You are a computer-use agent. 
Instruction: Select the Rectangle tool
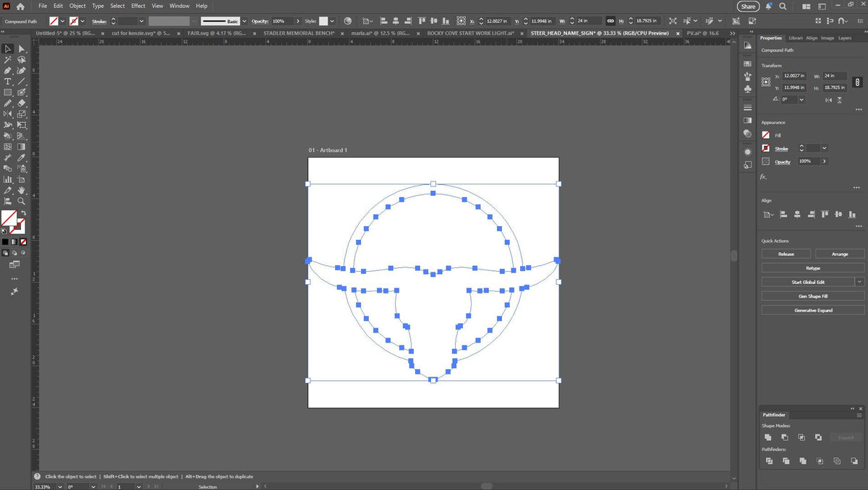pos(7,92)
